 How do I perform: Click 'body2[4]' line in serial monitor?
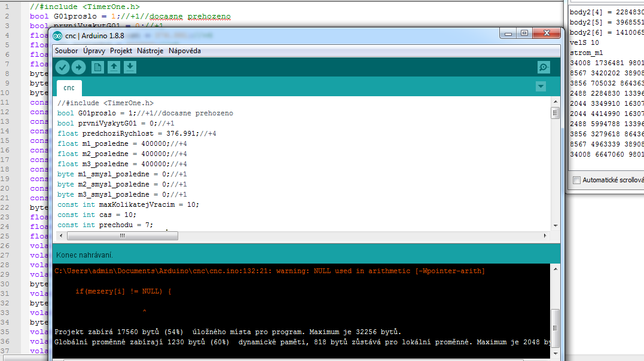pos(606,12)
